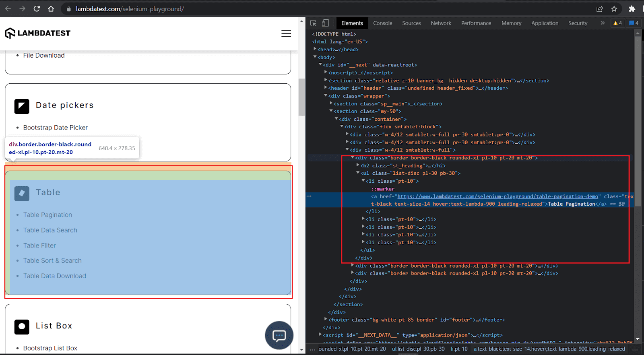Switch to the Application tab
Viewport: 644px width, 355px height.
point(545,23)
